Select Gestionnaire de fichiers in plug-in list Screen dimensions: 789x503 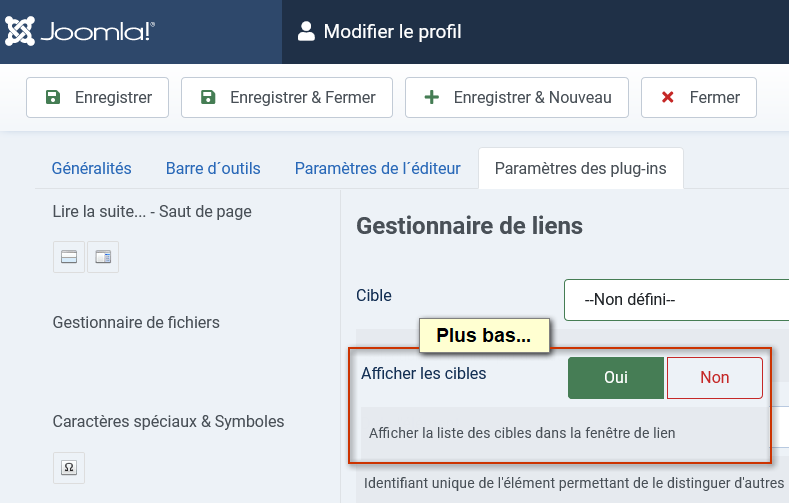[136, 322]
